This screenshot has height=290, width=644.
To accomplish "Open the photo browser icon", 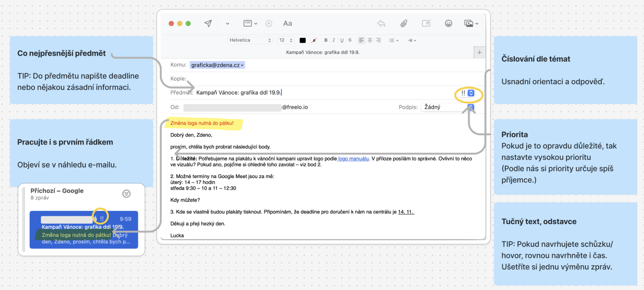I will (471, 23).
